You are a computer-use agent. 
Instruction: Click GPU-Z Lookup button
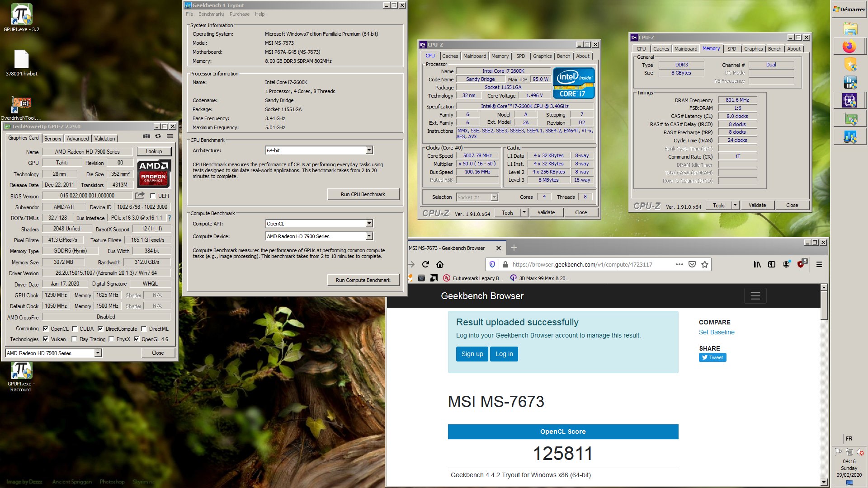pyautogui.click(x=154, y=151)
